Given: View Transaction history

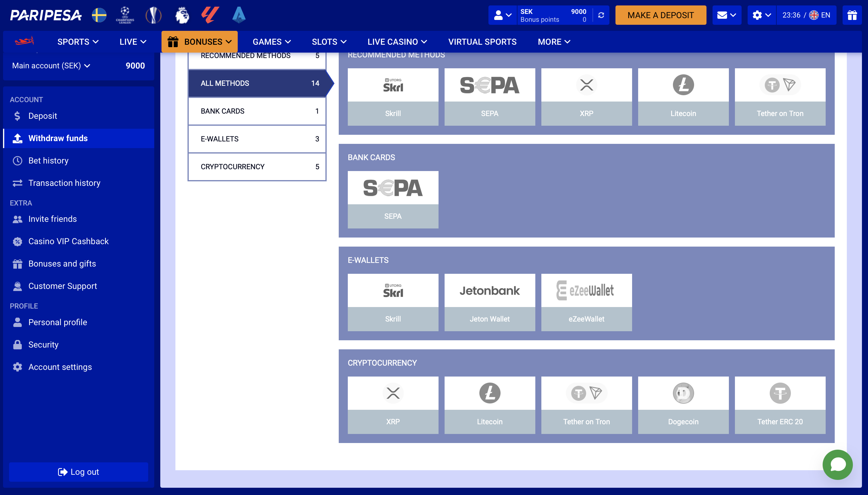Looking at the screenshot, I should (x=79, y=183).
